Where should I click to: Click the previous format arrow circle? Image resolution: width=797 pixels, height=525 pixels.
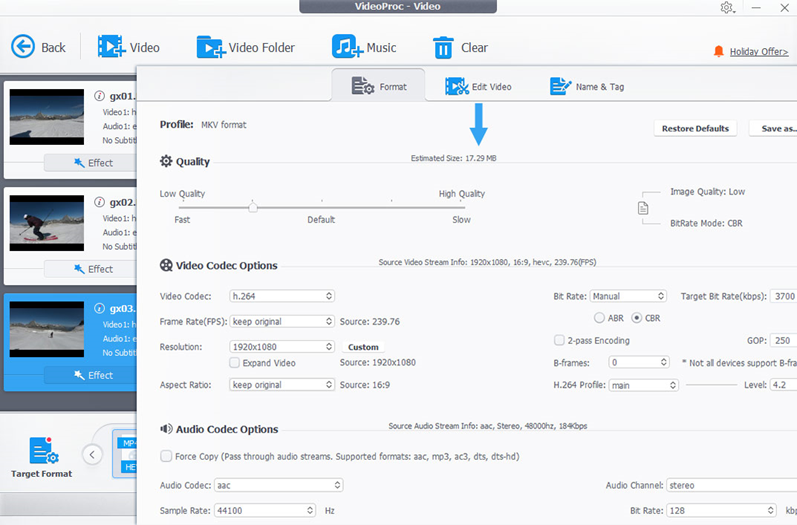92,454
